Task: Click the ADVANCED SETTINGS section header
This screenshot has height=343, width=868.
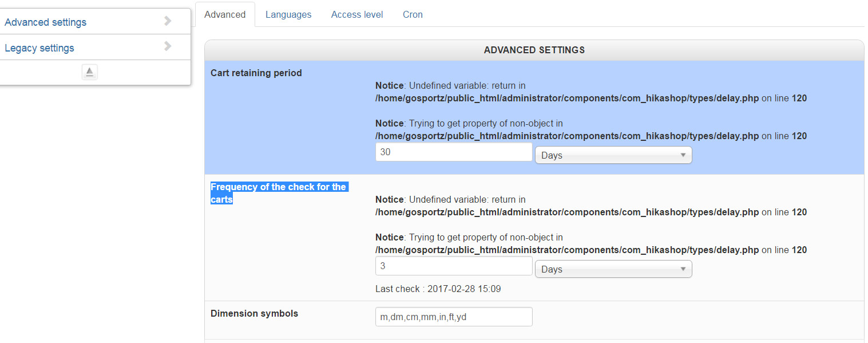Action: pyautogui.click(x=534, y=50)
